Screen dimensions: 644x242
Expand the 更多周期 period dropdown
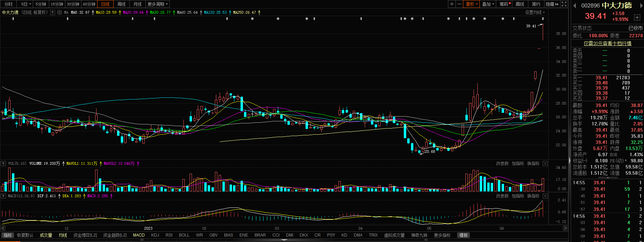[157, 4]
